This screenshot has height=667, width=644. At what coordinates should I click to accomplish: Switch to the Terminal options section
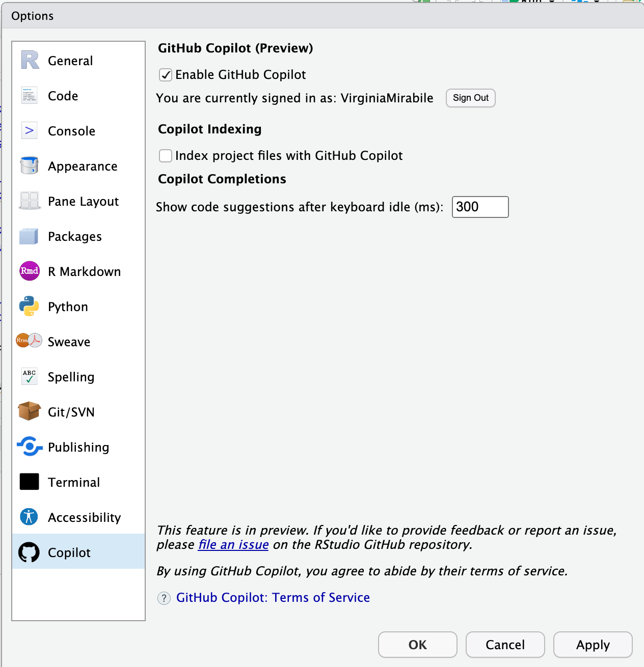(x=73, y=482)
